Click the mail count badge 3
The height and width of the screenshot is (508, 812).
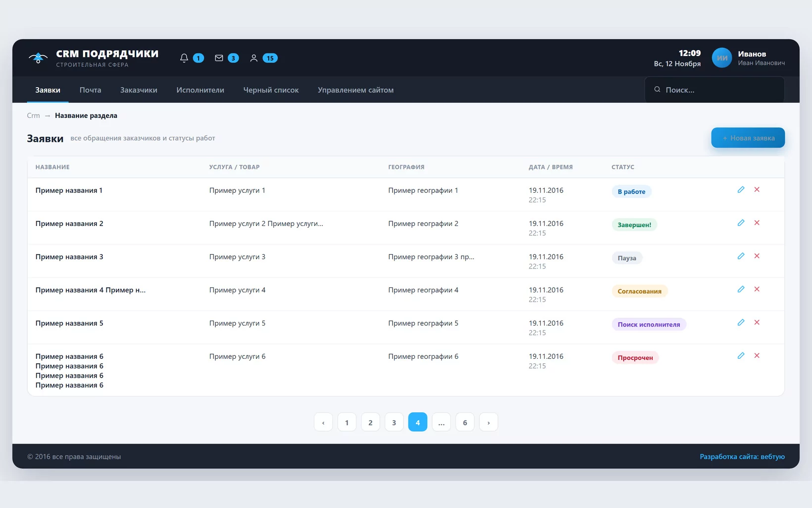(x=233, y=58)
